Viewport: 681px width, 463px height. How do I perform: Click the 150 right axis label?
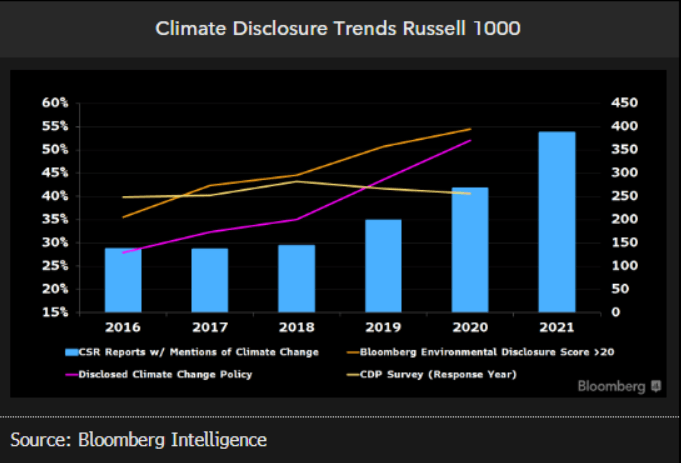click(625, 243)
